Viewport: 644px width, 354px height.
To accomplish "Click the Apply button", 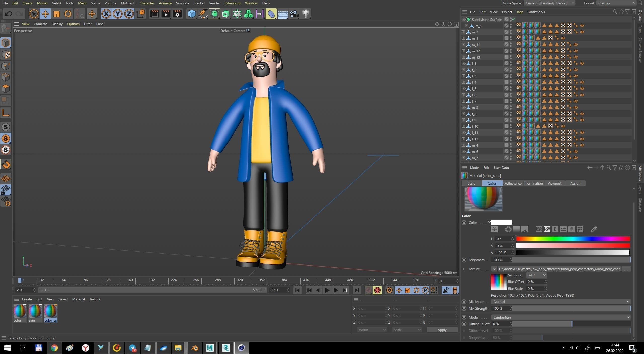I will click(x=442, y=330).
